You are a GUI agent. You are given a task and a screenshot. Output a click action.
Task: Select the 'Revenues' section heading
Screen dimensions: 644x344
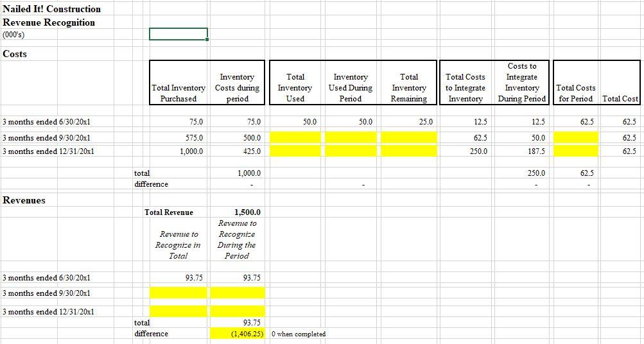24,200
